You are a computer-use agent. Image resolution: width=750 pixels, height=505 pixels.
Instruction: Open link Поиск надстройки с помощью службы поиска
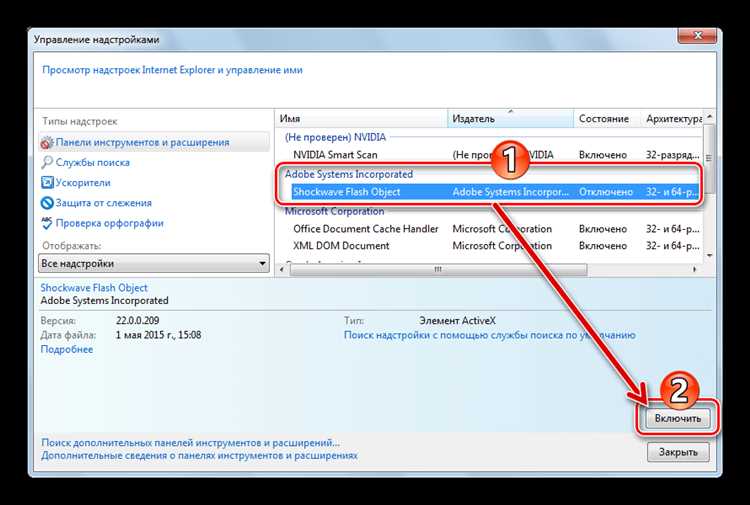pyautogui.click(x=490, y=335)
